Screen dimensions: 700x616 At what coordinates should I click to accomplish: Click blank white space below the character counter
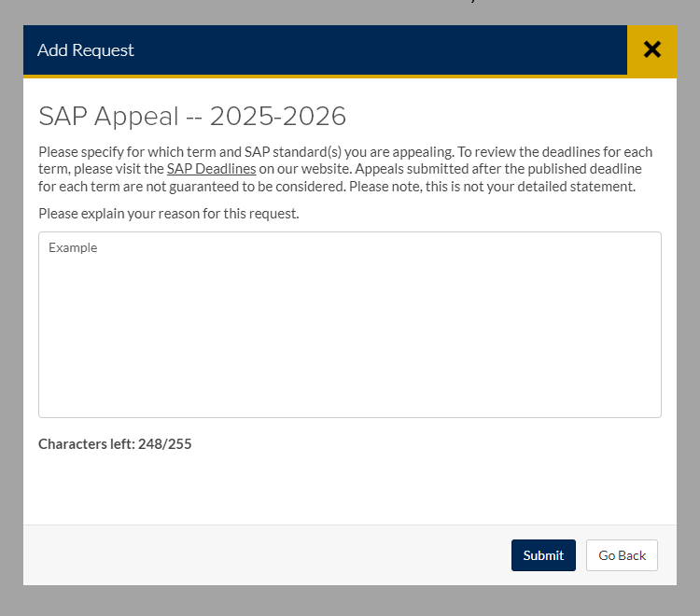349,490
